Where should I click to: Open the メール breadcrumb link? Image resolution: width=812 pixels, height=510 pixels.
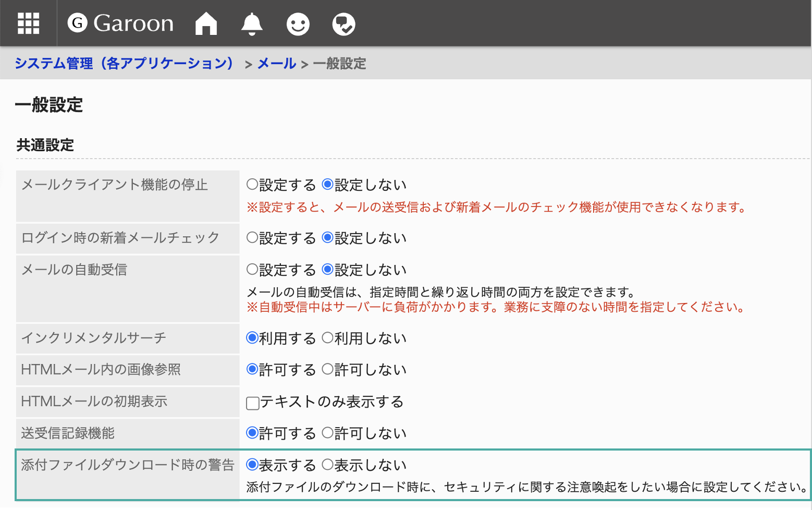click(277, 64)
